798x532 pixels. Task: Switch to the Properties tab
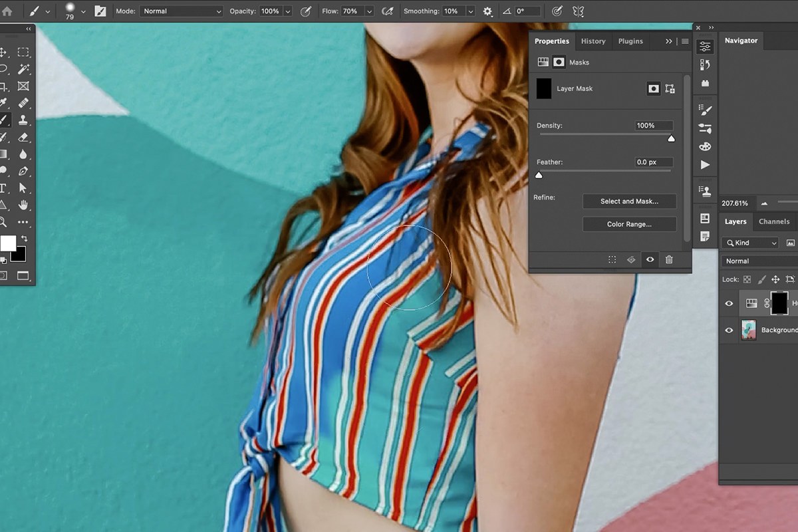click(552, 41)
